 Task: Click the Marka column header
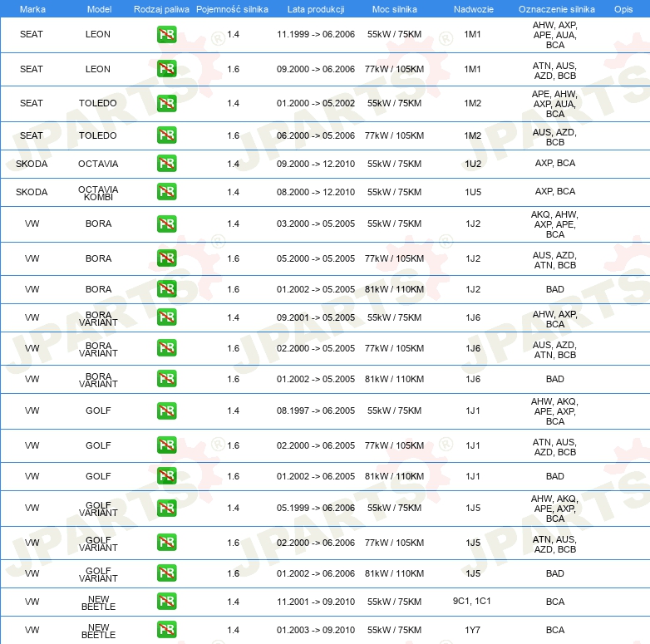click(x=32, y=9)
